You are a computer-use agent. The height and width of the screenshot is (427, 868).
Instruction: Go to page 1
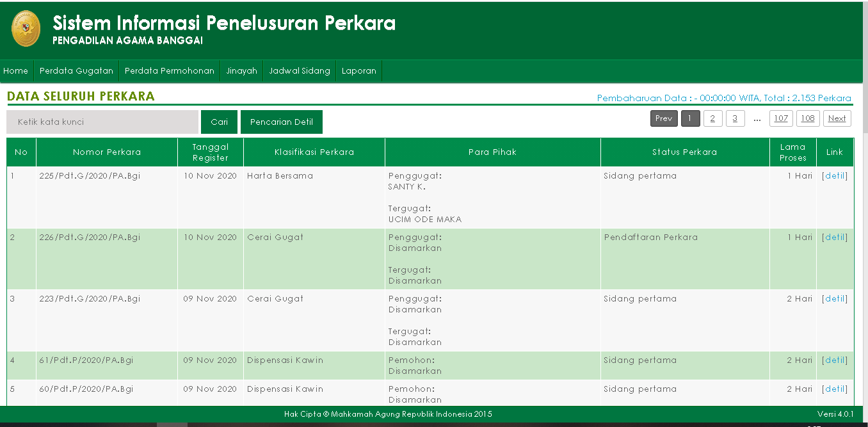coord(690,118)
